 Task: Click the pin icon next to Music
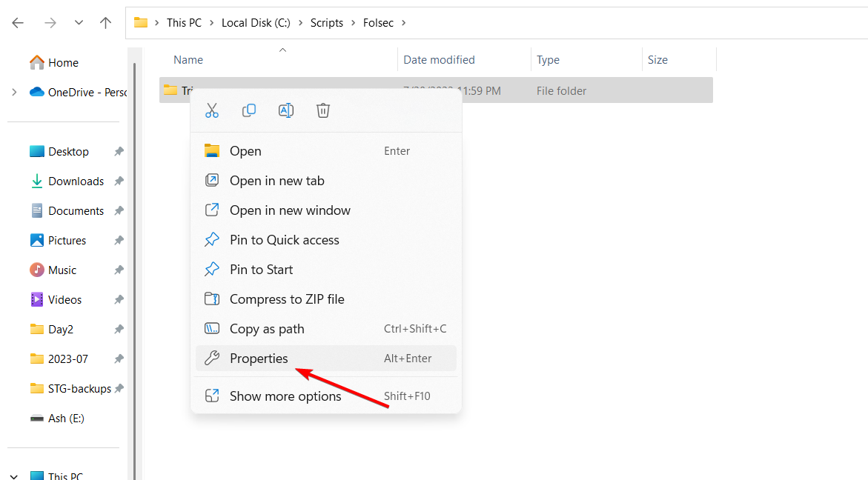pos(119,270)
